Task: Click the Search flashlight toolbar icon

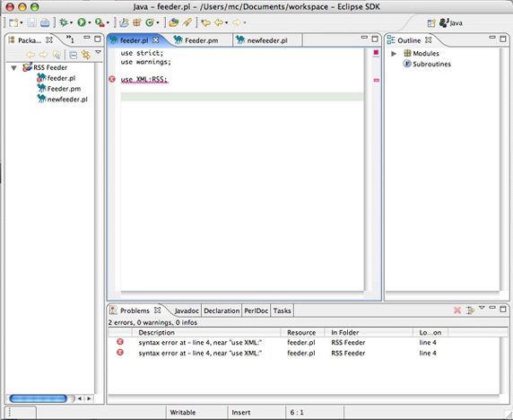Action: (187, 22)
